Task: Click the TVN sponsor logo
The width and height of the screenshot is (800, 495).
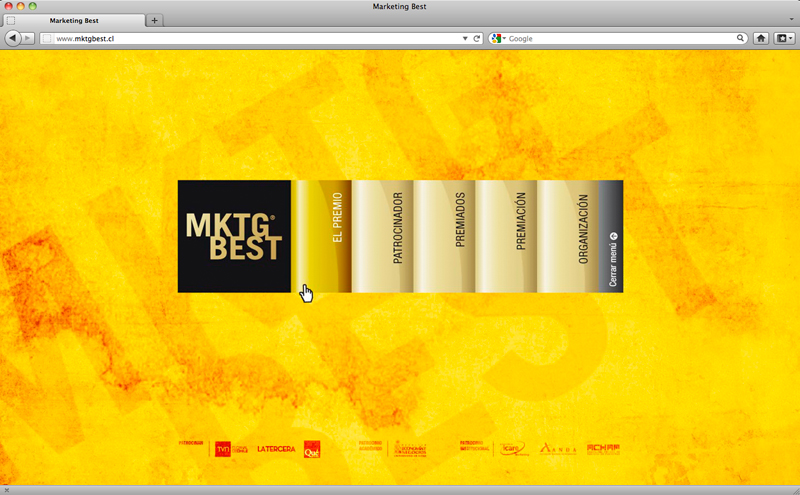Action: 224,449
